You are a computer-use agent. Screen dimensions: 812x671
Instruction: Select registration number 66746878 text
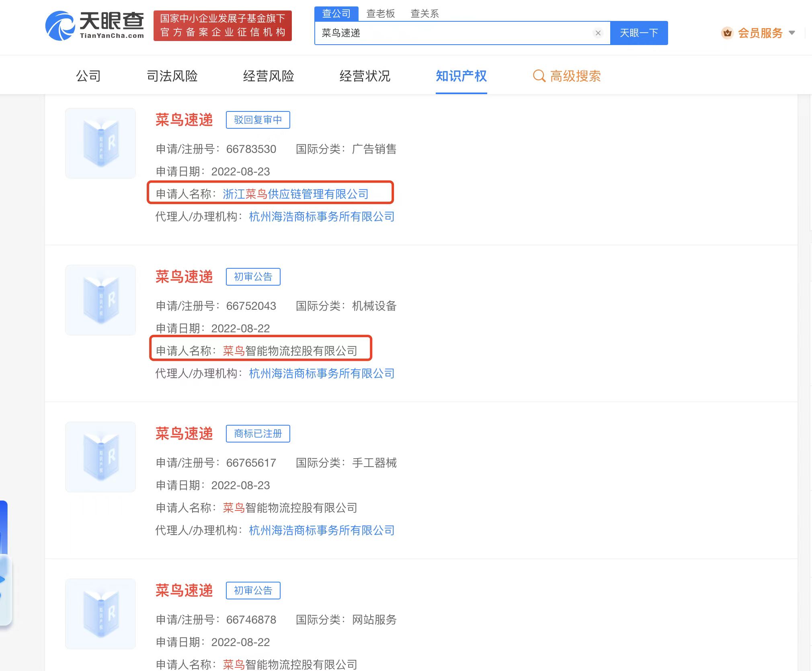tap(251, 620)
